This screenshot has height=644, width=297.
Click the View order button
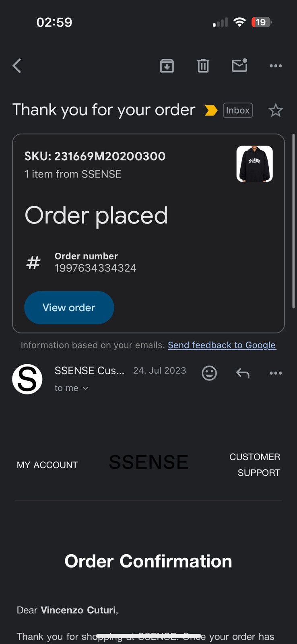point(69,308)
